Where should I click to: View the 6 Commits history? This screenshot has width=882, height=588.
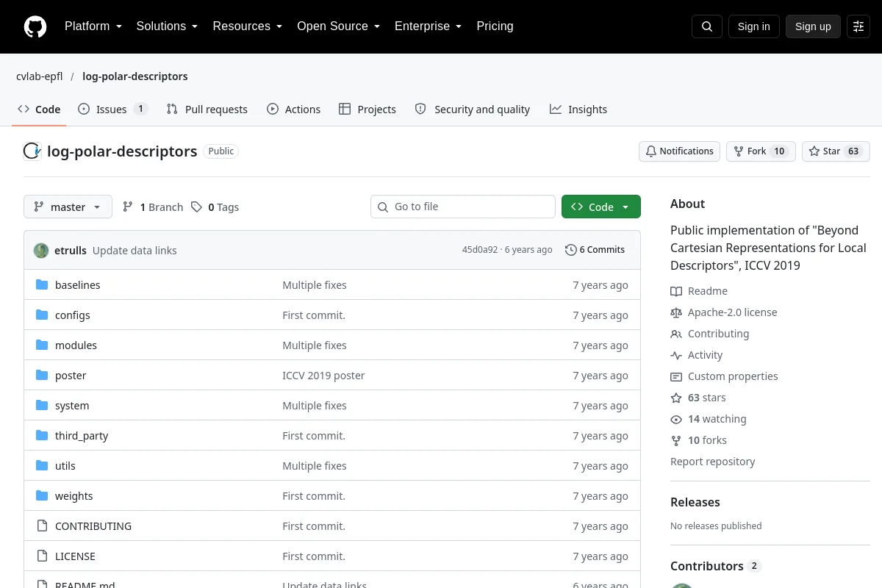(x=595, y=250)
